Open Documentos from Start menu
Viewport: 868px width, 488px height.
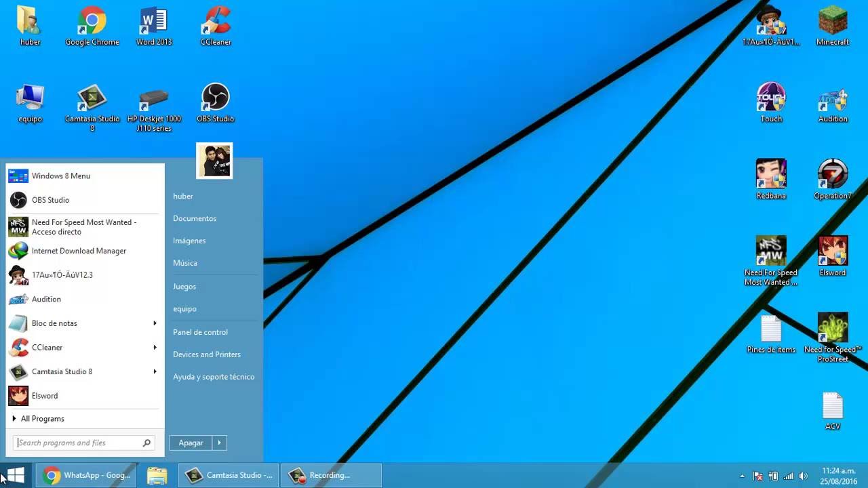195,218
